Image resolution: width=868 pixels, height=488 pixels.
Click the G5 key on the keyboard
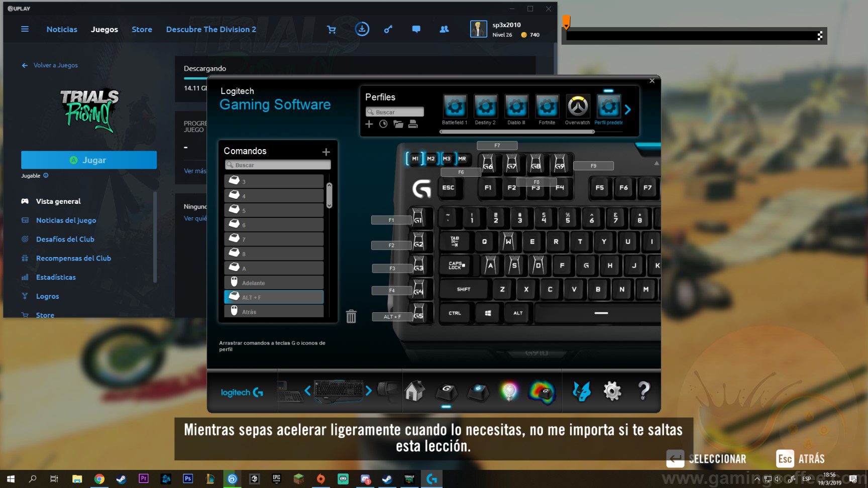(418, 314)
